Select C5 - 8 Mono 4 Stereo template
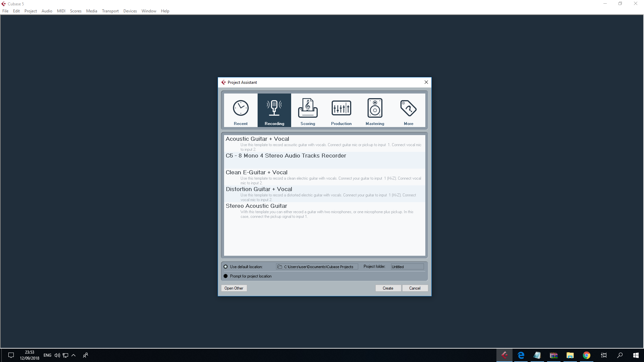The height and width of the screenshot is (362, 644). [x=286, y=156]
